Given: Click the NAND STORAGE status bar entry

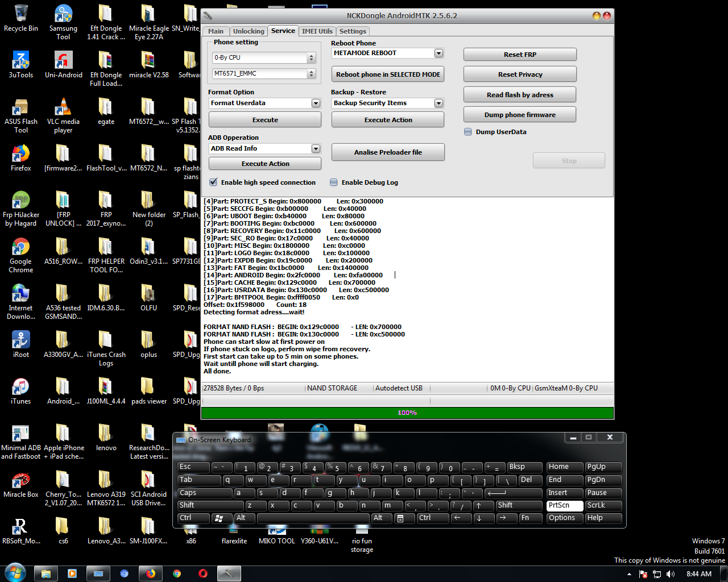Looking at the screenshot, I should coord(332,388).
